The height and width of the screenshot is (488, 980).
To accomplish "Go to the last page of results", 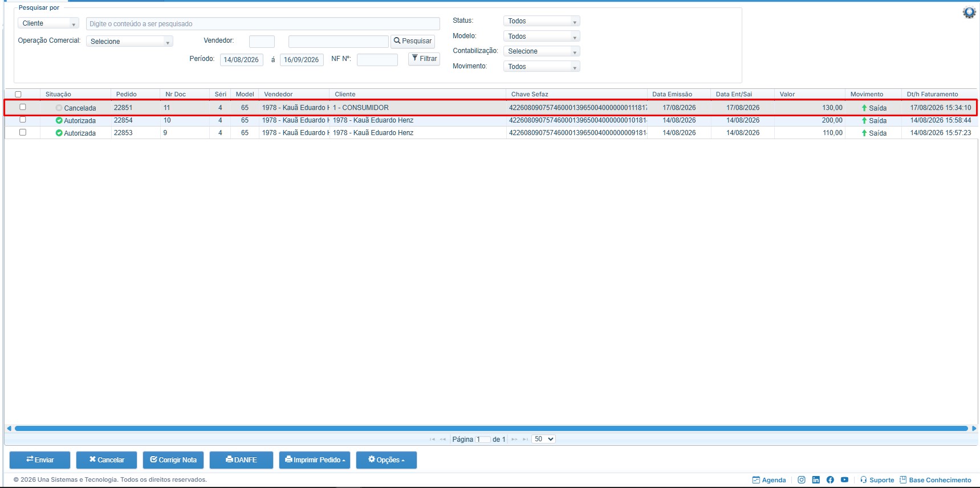I will pyautogui.click(x=525, y=439).
